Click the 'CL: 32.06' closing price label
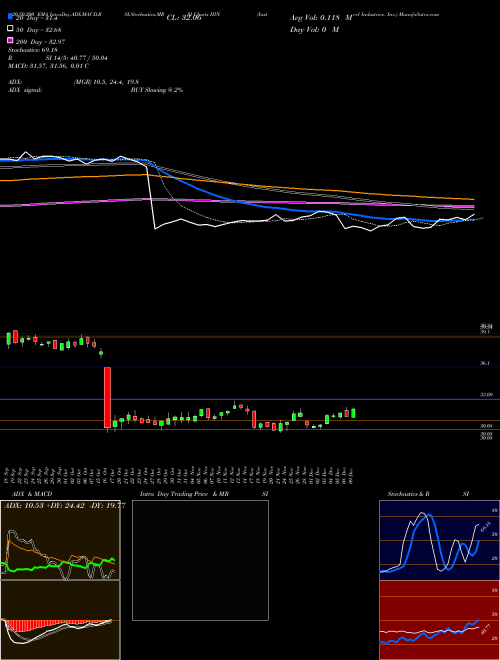Viewport: 500px width, 660px height. tap(184, 18)
